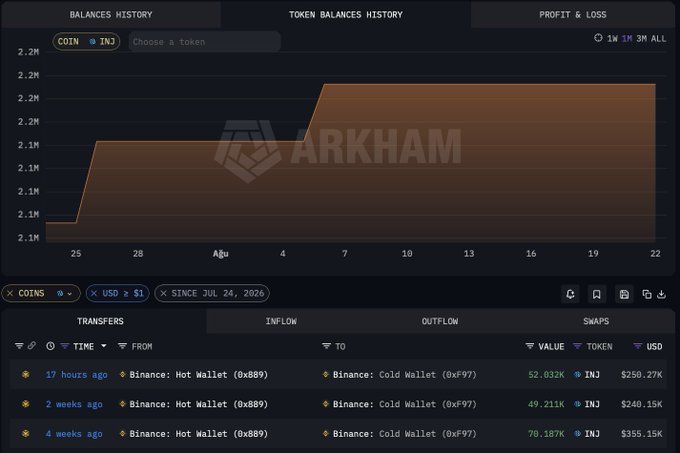
Task: Set chart range to 1W
Action: (612, 39)
